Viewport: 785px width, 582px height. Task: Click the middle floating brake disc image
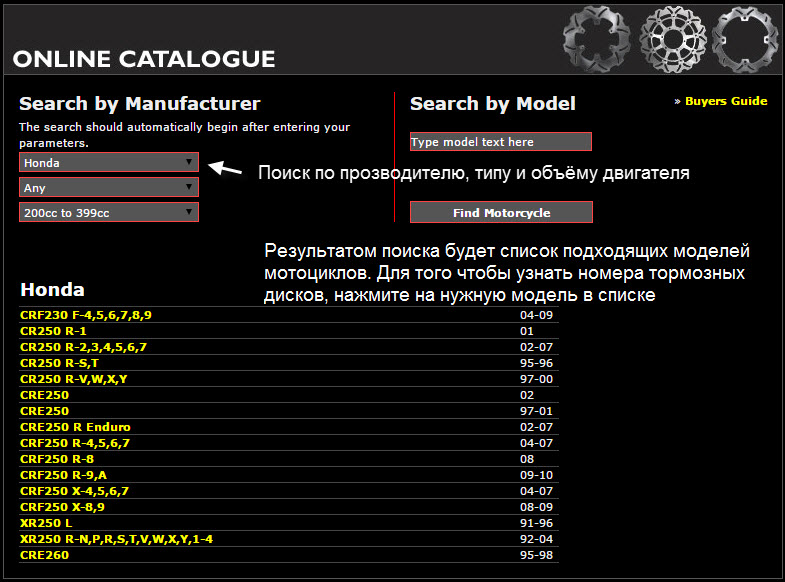pos(673,39)
